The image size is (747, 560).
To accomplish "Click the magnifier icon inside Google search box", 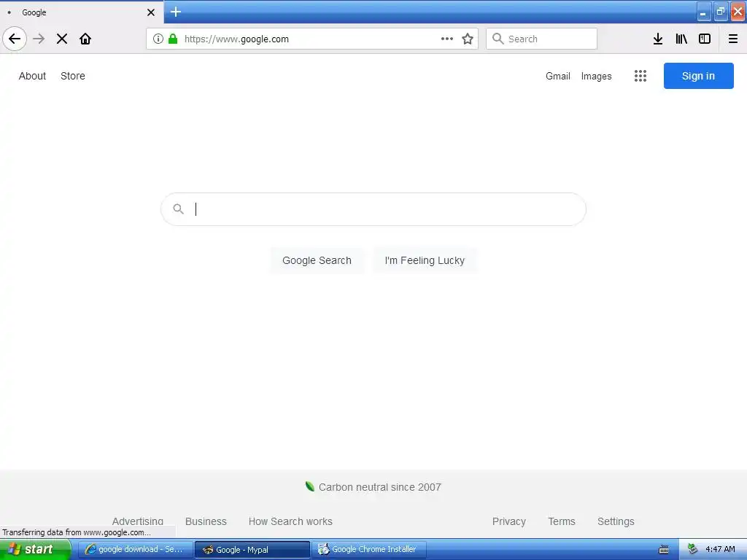I will click(x=178, y=209).
